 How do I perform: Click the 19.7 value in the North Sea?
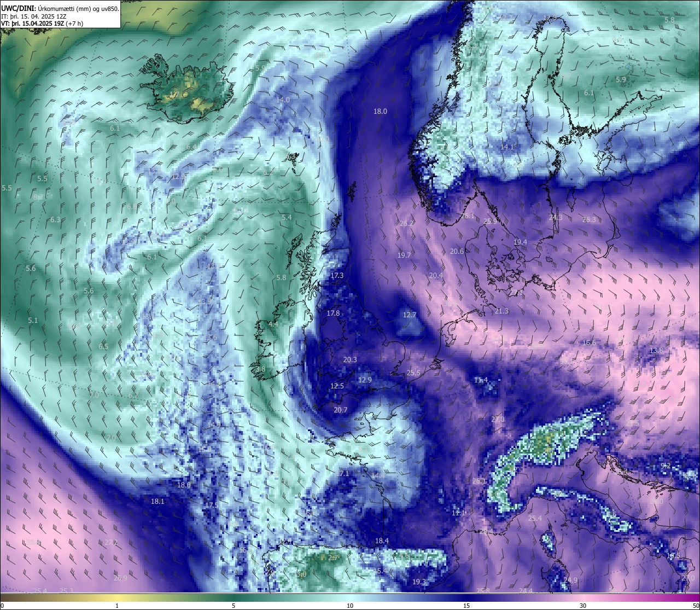point(404,255)
